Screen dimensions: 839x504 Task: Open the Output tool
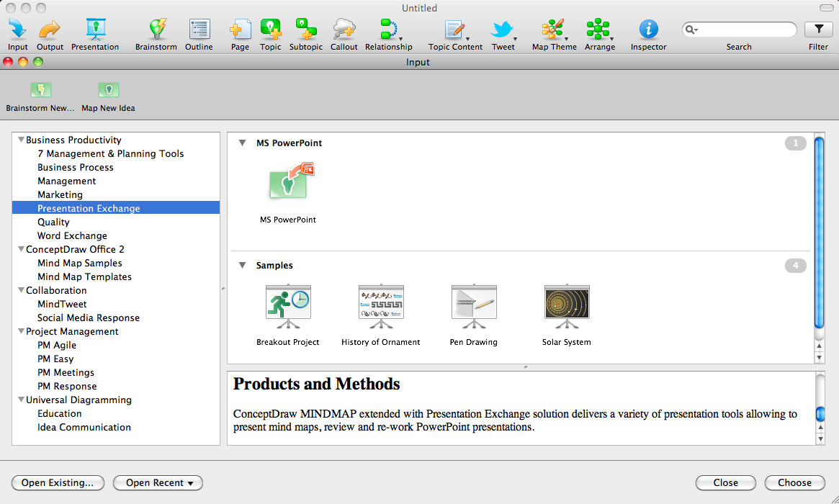(49, 29)
